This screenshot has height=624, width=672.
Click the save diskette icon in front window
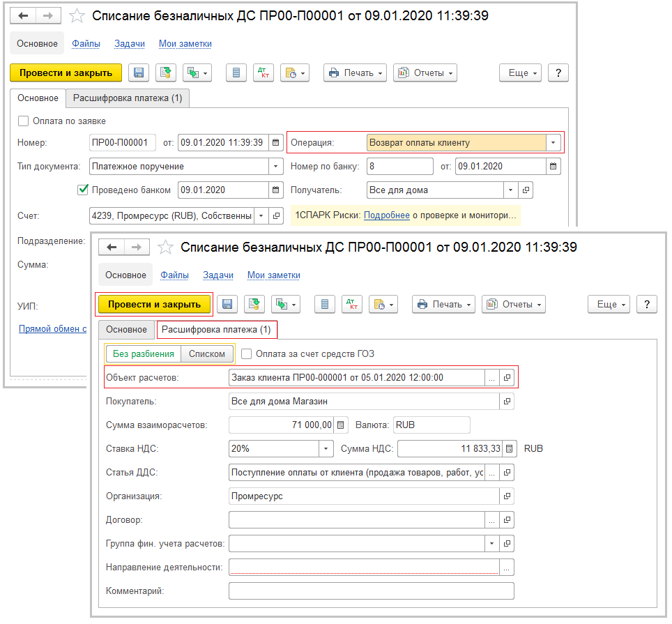(227, 304)
